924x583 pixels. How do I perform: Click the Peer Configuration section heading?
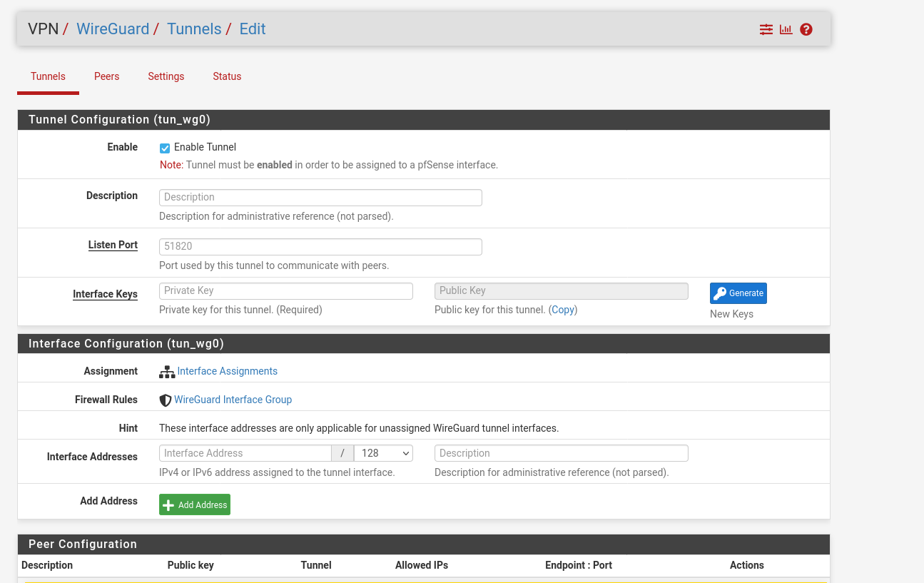click(83, 544)
